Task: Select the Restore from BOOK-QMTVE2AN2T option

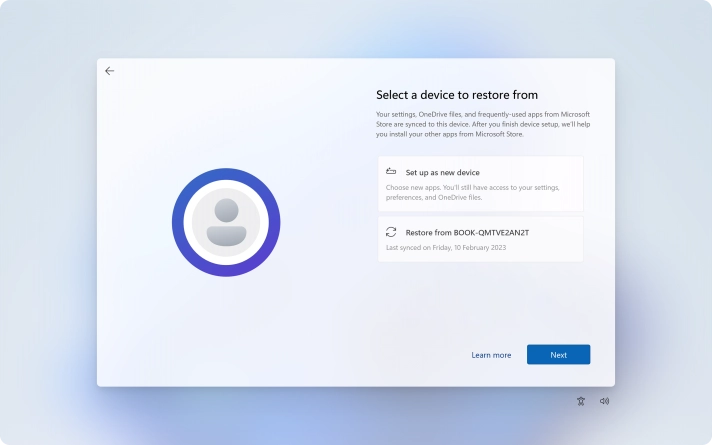Action: [x=480, y=239]
